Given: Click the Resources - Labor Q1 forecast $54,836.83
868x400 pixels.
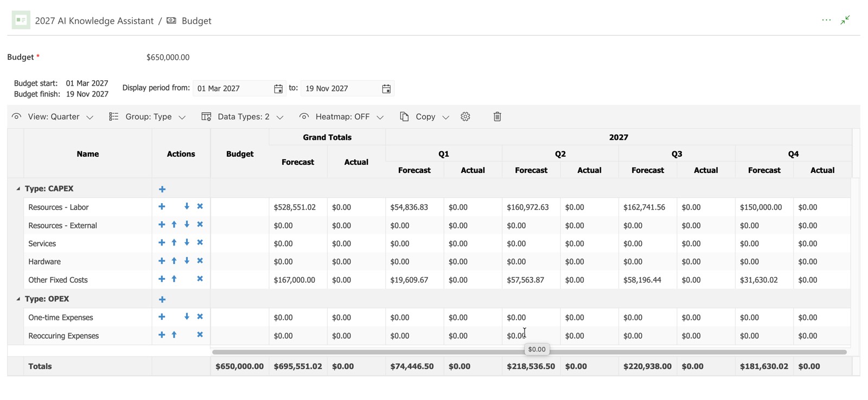Looking at the screenshot, I should point(409,207).
